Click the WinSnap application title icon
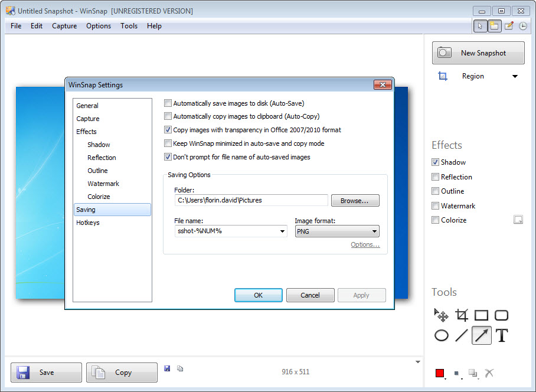 [x=11, y=11]
